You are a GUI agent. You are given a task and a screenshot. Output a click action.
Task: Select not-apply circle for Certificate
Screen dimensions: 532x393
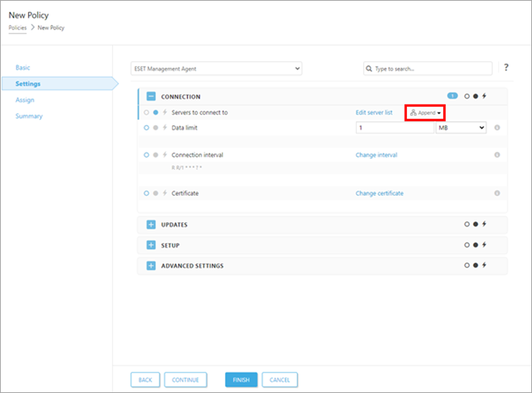point(146,193)
